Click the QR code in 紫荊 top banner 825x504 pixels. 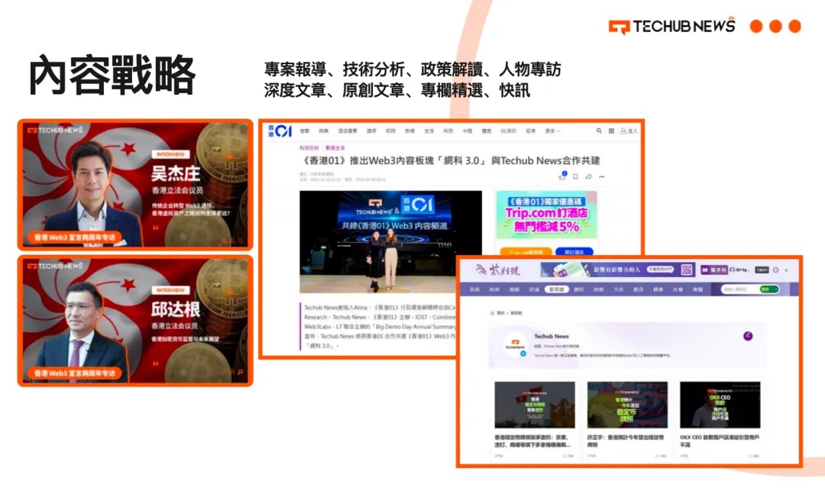point(686,270)
